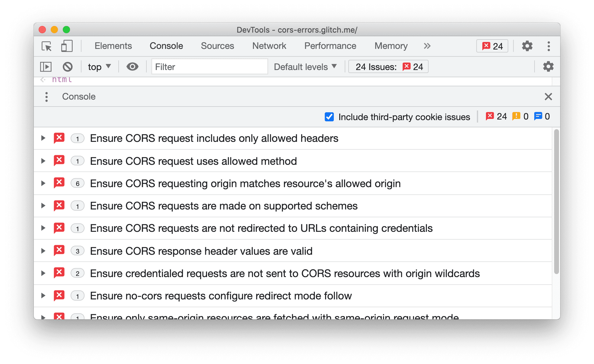594x364 pixels.
Task: Toggle the 'Include third-party cookie issues' checkbox
Action: click(329, 116)
